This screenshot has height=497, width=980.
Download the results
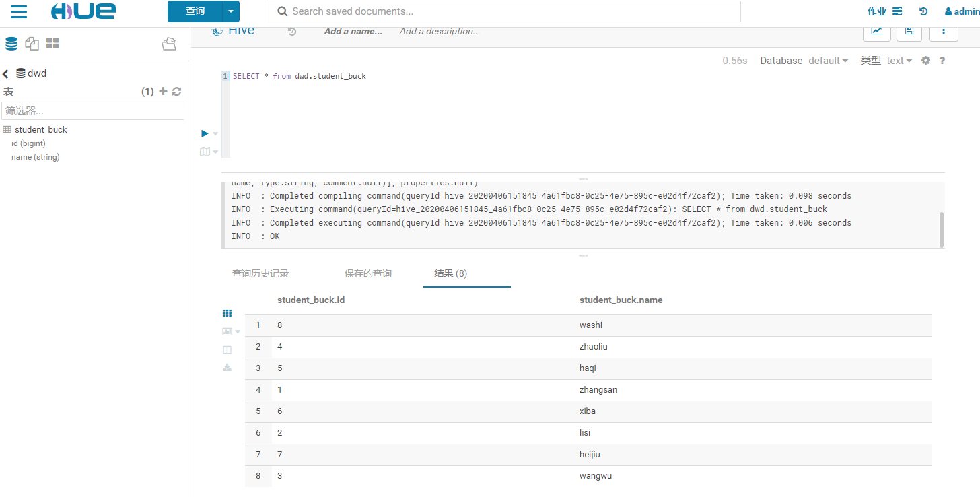click(x=227, y=367)
